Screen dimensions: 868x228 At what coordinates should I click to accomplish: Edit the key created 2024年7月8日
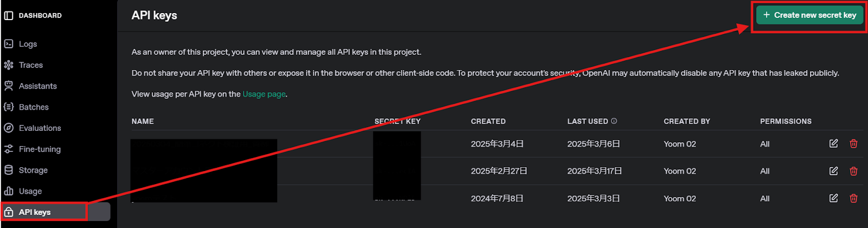click(834, 198)
